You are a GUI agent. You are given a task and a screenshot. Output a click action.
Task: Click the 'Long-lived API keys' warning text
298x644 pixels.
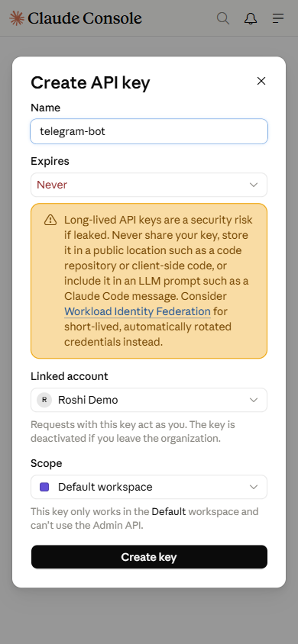coord(158,281)
